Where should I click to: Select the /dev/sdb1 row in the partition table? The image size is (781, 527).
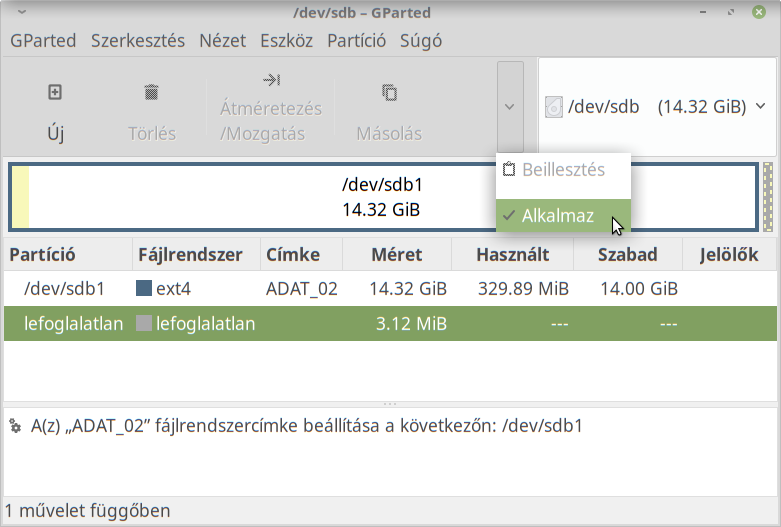pyautogui.click(x=390, y=288)
